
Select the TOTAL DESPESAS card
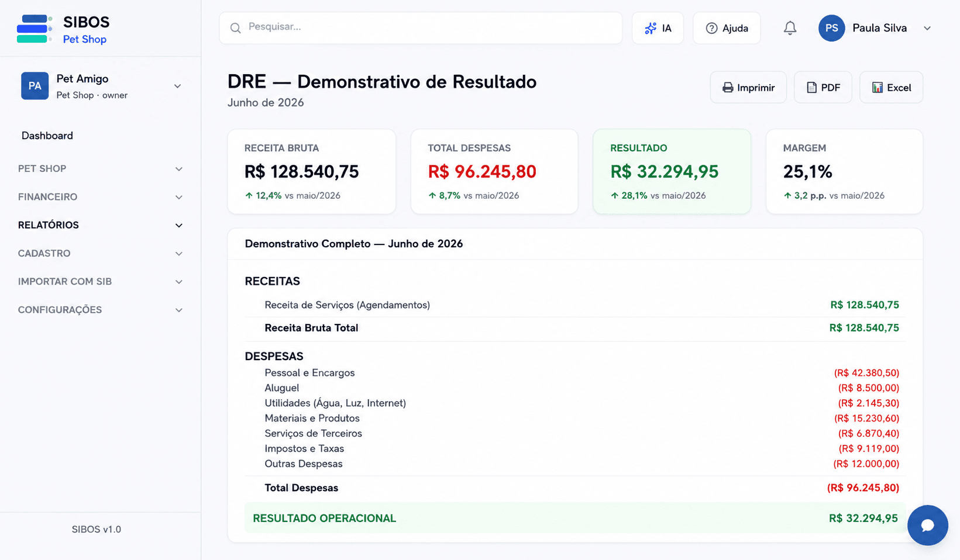click(494, 171)
